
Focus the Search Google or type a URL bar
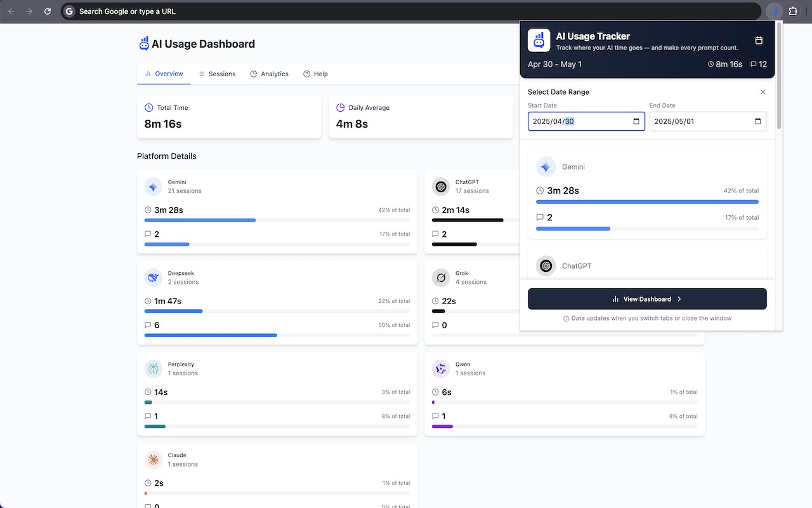(411, 11)
